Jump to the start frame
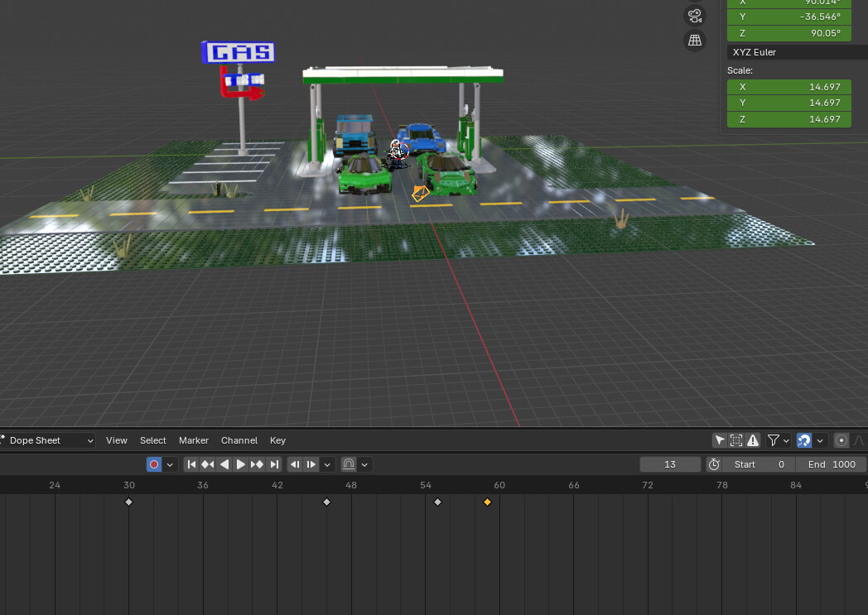The height and width of the screenshot is (615, 868). tap(191, 464)
